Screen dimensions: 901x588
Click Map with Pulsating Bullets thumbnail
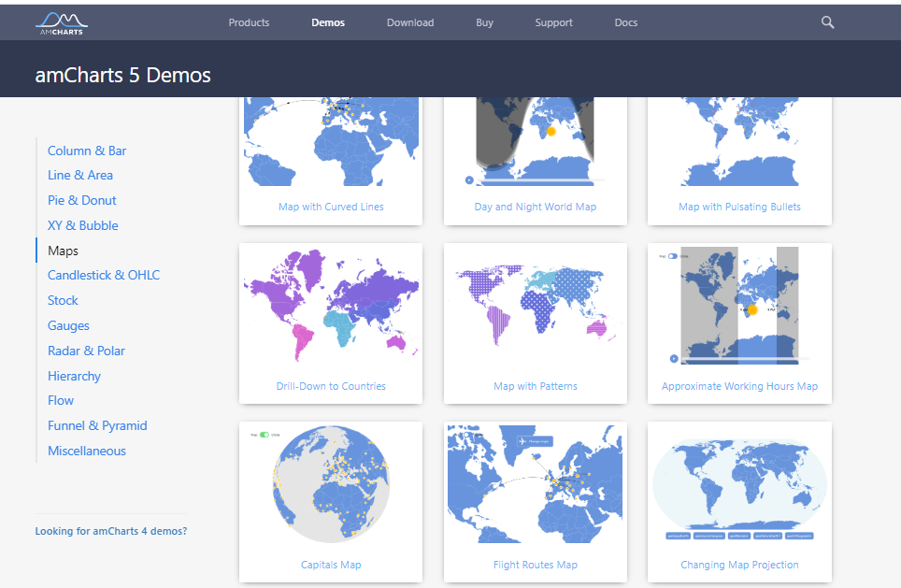point(739,141)
